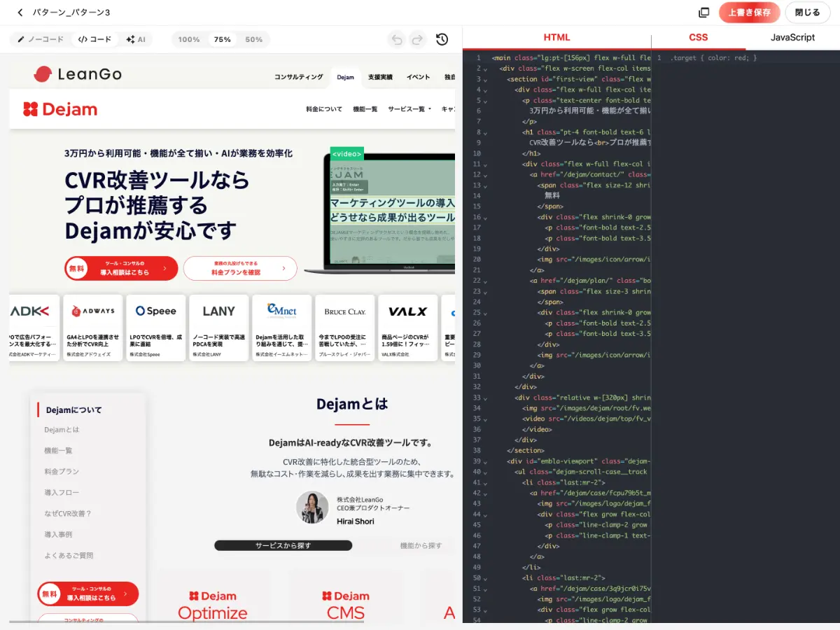Collapse code fold arrow at line 8

tap(484, 132)
